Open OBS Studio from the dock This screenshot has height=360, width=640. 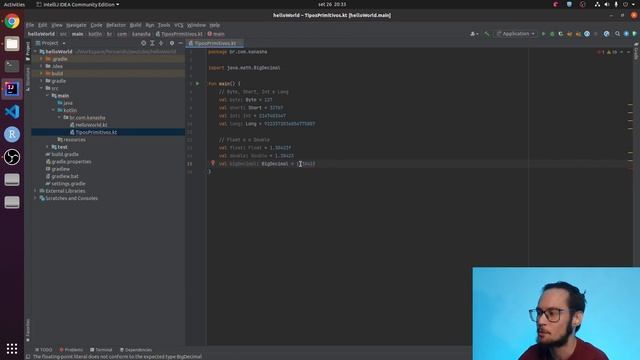pos(12,157)
